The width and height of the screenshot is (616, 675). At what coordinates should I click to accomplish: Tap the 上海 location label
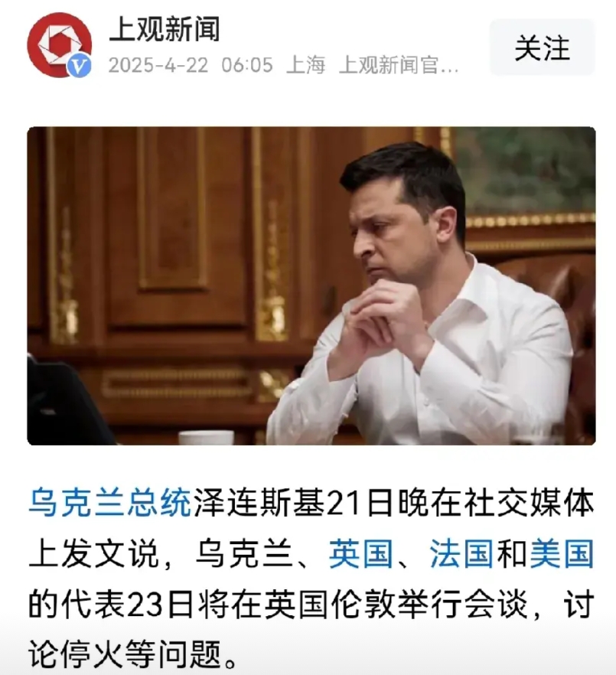[305, 66]
